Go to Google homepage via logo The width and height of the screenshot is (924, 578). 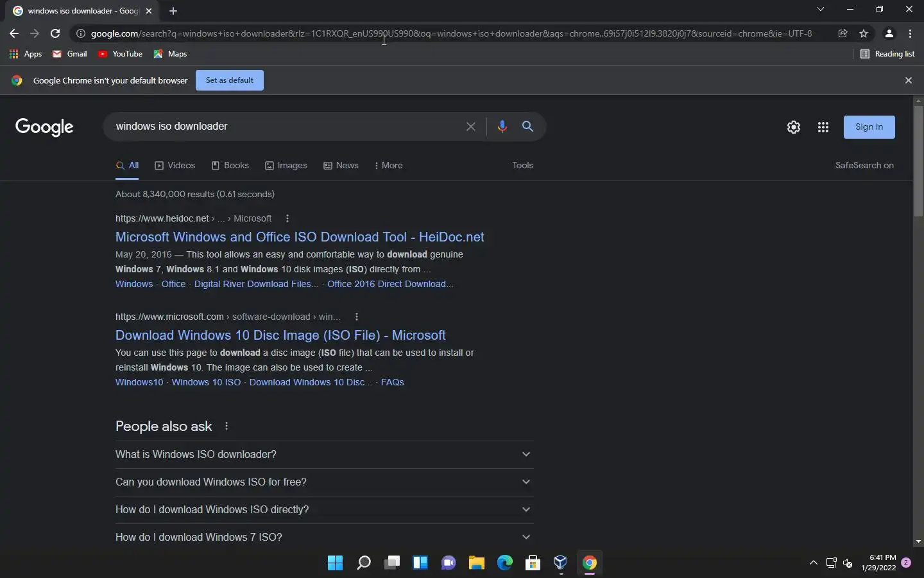pyautogui.click(x=44, y=127)
